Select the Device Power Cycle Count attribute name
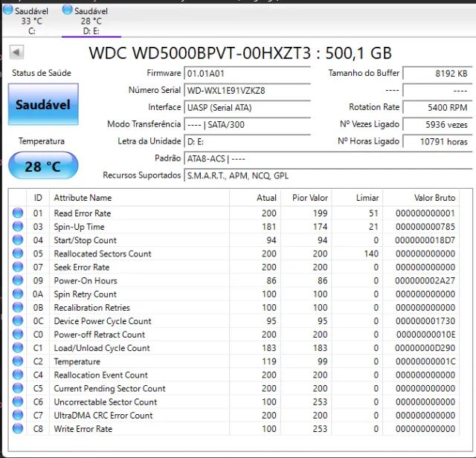 (x=103, y=320)
